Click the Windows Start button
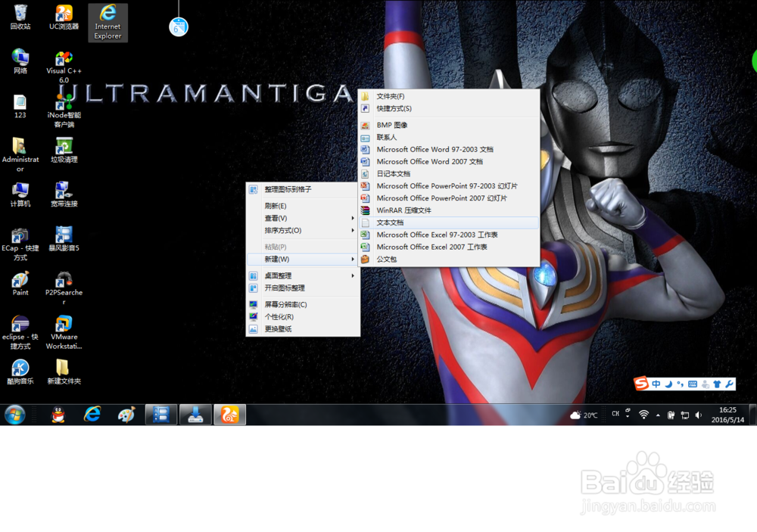The width and height of the screenshot is (757, 532). click(x=15, y=415)
